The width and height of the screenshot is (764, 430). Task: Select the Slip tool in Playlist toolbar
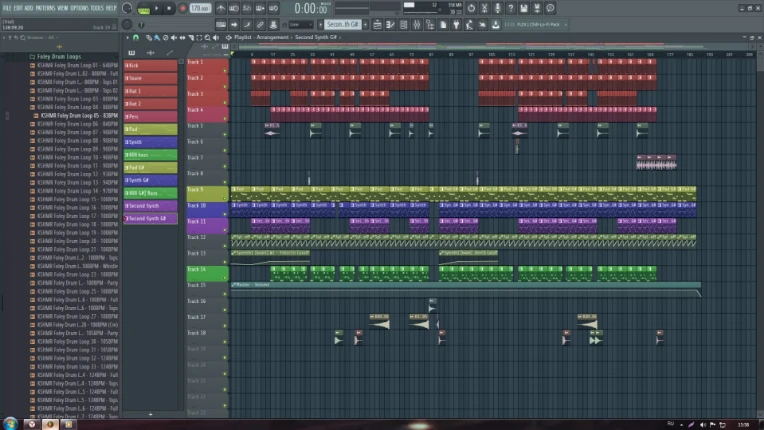coord(182,37)
